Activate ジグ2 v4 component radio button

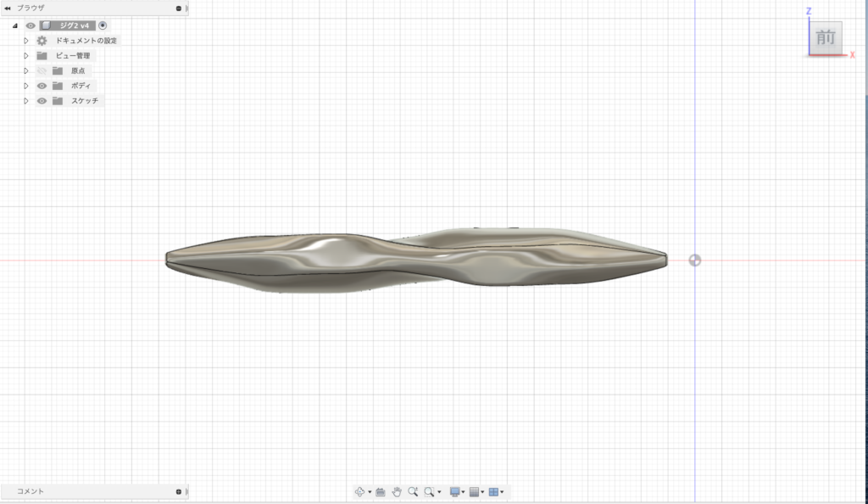pyautogui.click(x=103, y=25)
